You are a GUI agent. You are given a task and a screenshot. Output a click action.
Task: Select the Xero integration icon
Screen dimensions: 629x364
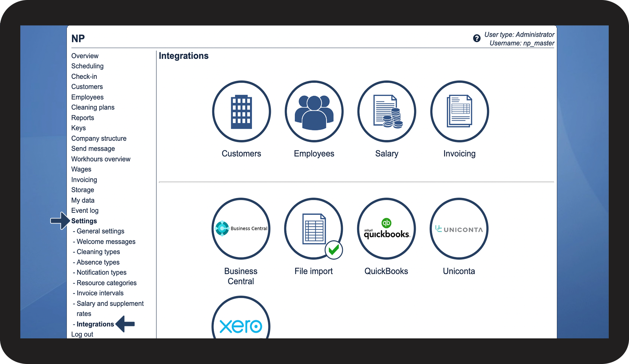tap(241, 317)
